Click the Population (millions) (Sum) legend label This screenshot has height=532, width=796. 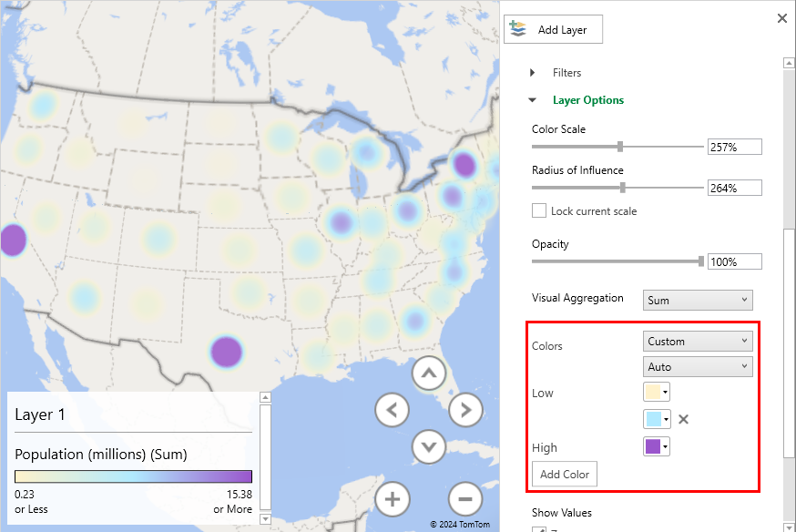(x=101, y=455)
